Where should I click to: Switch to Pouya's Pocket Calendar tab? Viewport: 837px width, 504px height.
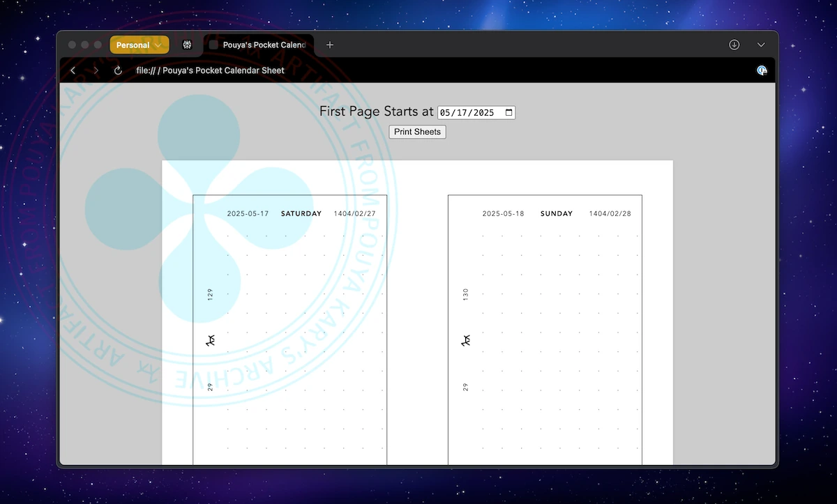coord(258,45)
